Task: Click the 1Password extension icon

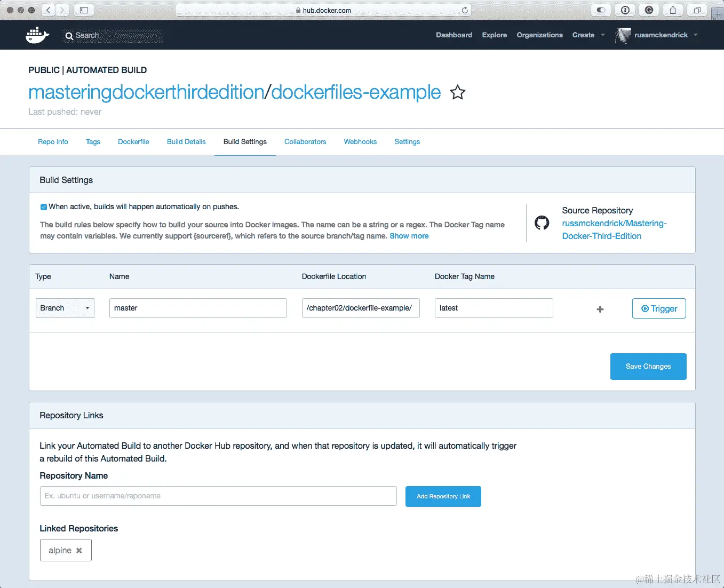Action: click(x=625, y=10)
